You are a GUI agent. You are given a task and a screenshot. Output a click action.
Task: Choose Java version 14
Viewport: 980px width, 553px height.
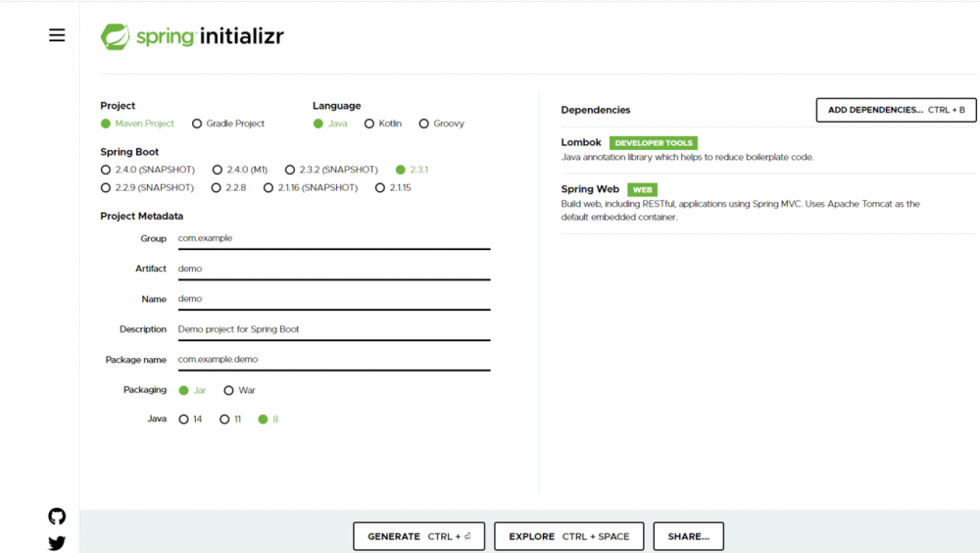(184, 420)
